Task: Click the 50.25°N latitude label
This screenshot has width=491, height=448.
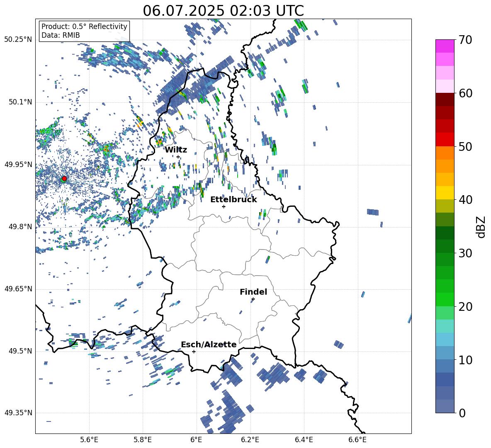Action: pyautogui.click(x=18, y=39)
